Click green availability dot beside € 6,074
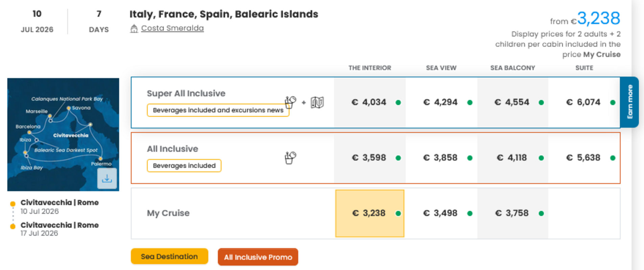 pos(613,103)
